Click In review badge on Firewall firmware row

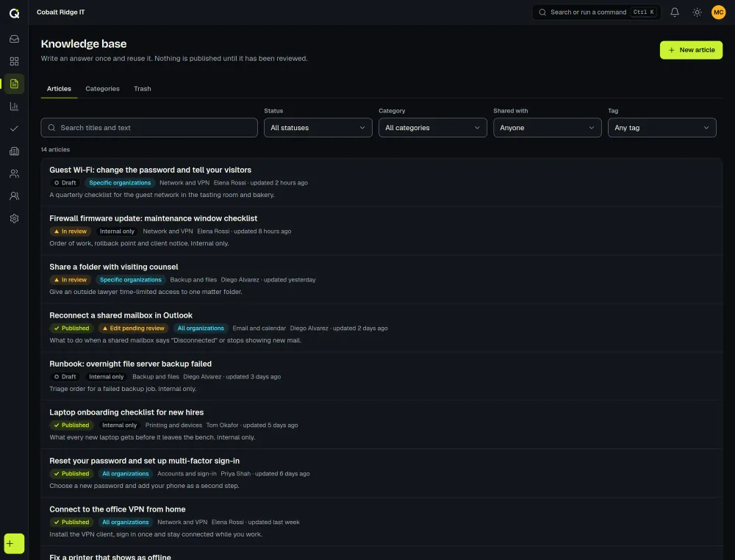tap(71, 231)
